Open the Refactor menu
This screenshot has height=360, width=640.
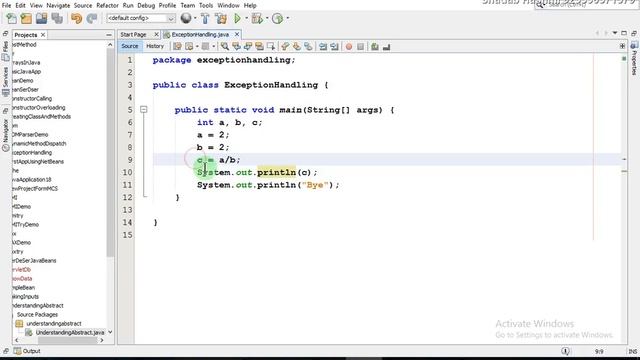(107, 6)
